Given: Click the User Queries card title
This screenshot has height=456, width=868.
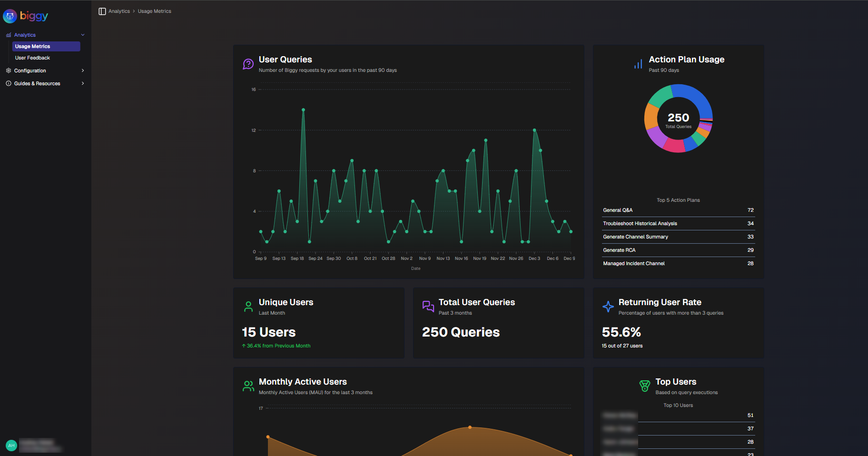Looking at the screenshot, I should pyautogui.click(x=286, y=59).
